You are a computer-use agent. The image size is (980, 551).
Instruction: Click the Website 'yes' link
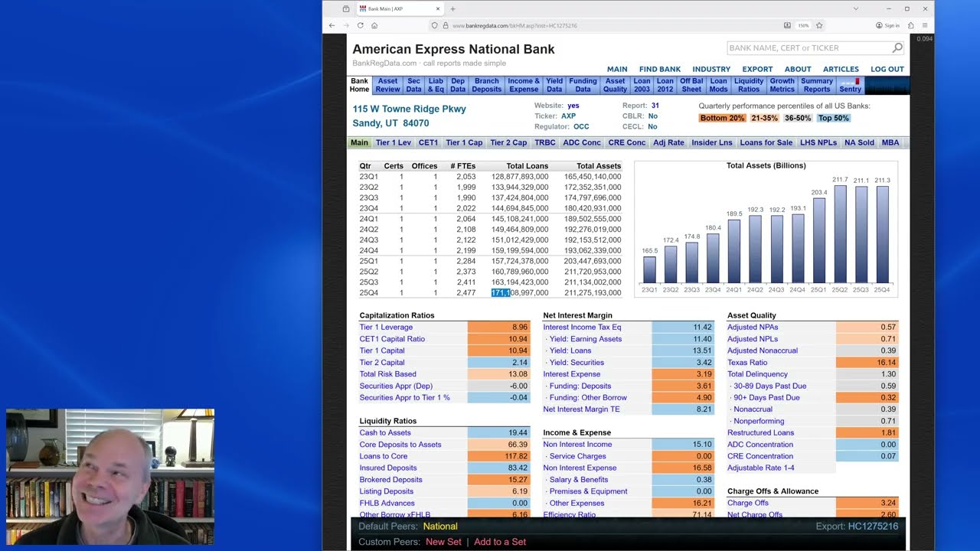(x=573, y=106)
